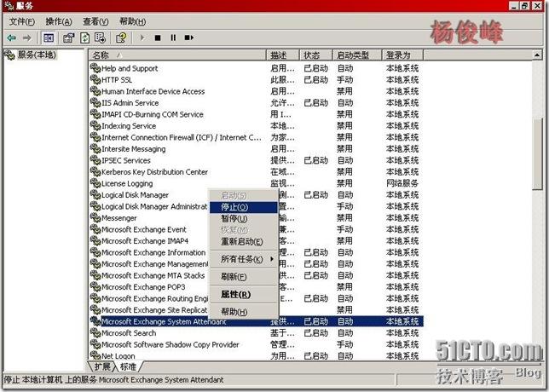The height and width of the screenshot is (392, 549).
Task: Select the Intersite Messaging service icon
Action: (95, 149)
